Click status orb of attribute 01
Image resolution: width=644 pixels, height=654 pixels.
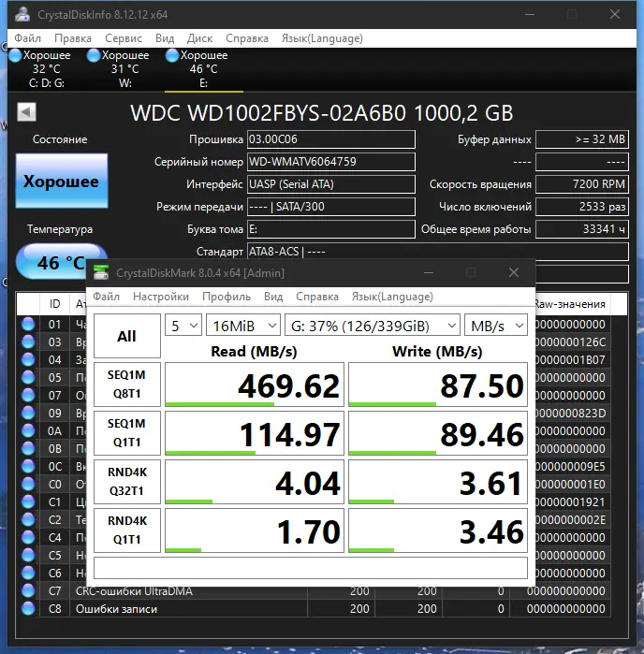(28, 324)
